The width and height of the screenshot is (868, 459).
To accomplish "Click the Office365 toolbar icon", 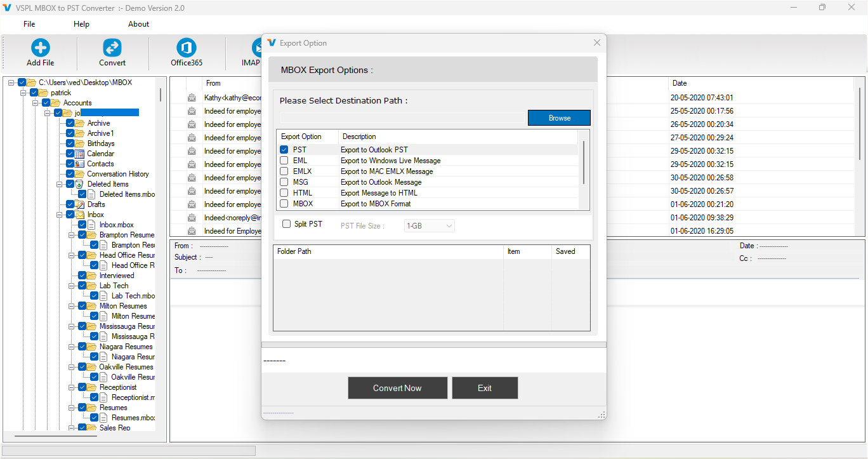I will (187, 48).
